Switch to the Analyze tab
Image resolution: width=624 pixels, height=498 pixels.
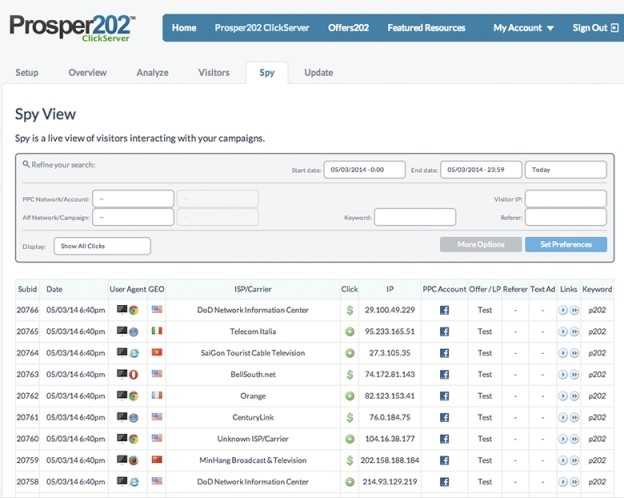[x=152, y=73]
